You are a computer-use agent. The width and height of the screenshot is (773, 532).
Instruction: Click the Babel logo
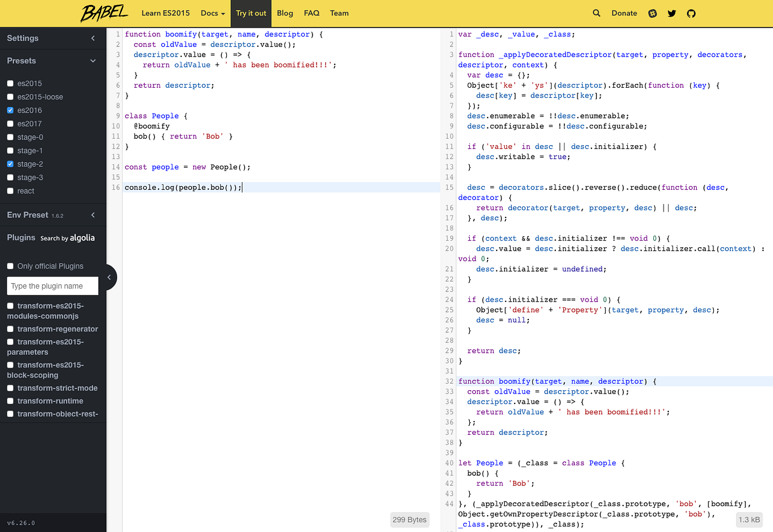(x=104, y=13)
